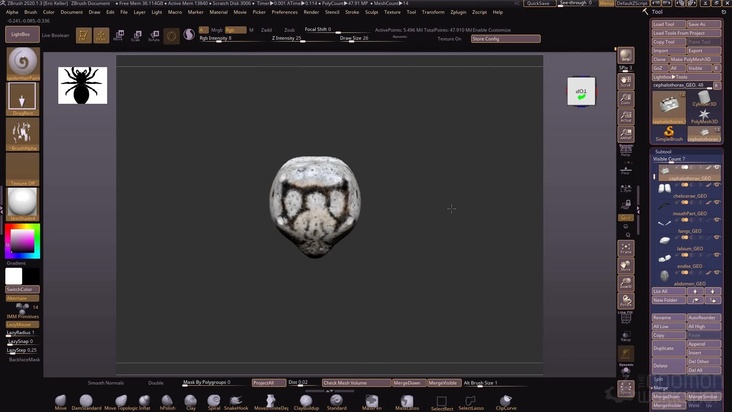Select the hPolish brush
This screenshot has width=732, height=412.
tap(167, 402)
